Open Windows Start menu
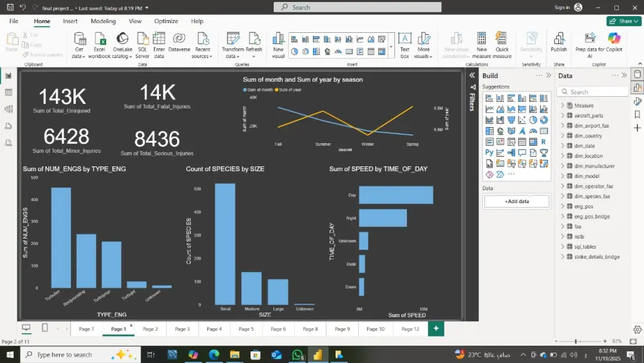Image resolution: width=644 pixels, height=363 pixels. click(10, 355)
